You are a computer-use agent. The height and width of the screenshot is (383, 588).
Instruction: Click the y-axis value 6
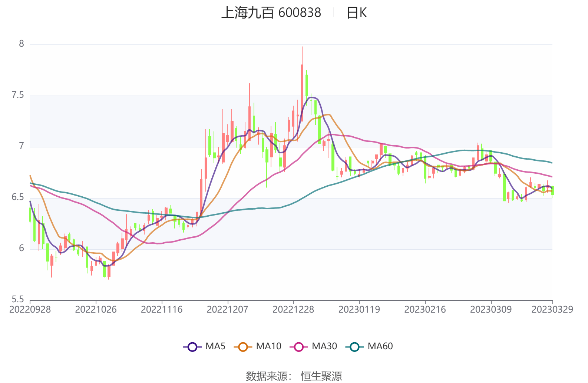click(x=22, y=249)
